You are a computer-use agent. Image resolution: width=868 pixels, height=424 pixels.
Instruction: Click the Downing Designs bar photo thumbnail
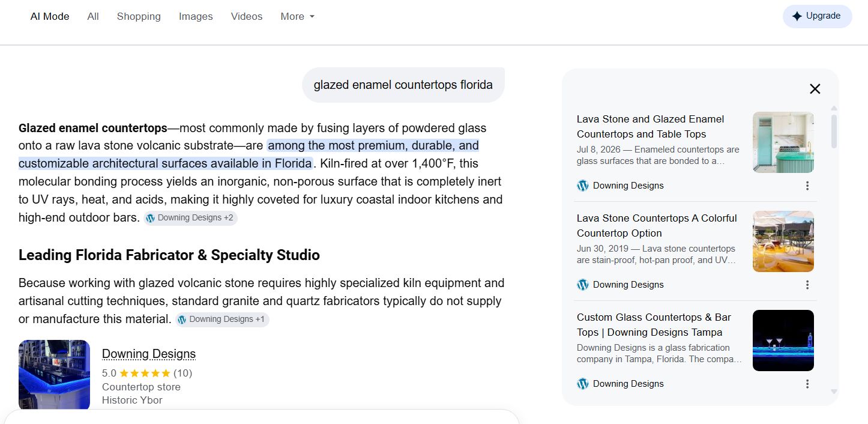pyautogui.click(x=54, y=375)
